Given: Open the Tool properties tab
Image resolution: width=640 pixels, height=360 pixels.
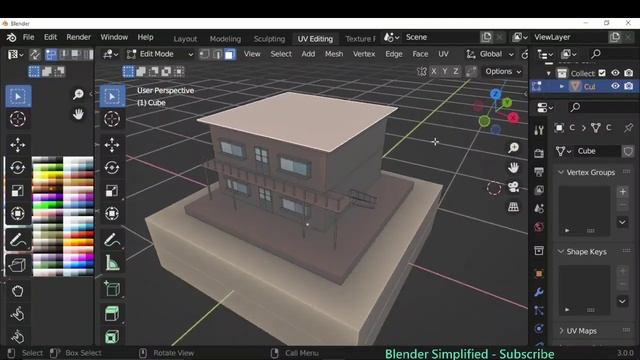Looking at the screenshot, I should point(539,130).
